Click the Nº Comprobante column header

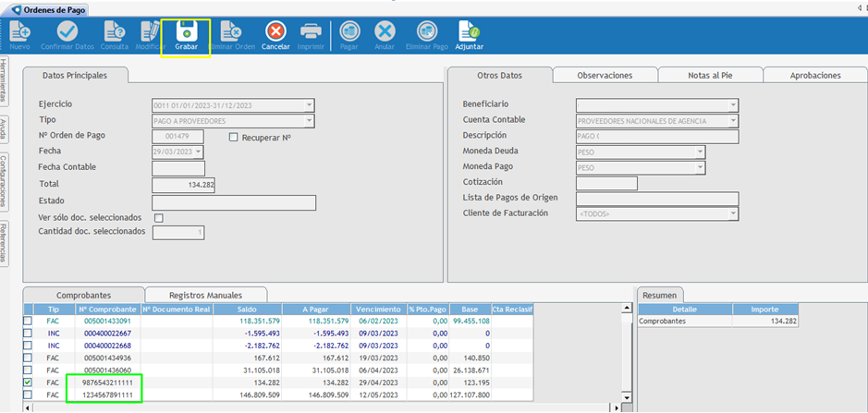click(x=108, y=309)
